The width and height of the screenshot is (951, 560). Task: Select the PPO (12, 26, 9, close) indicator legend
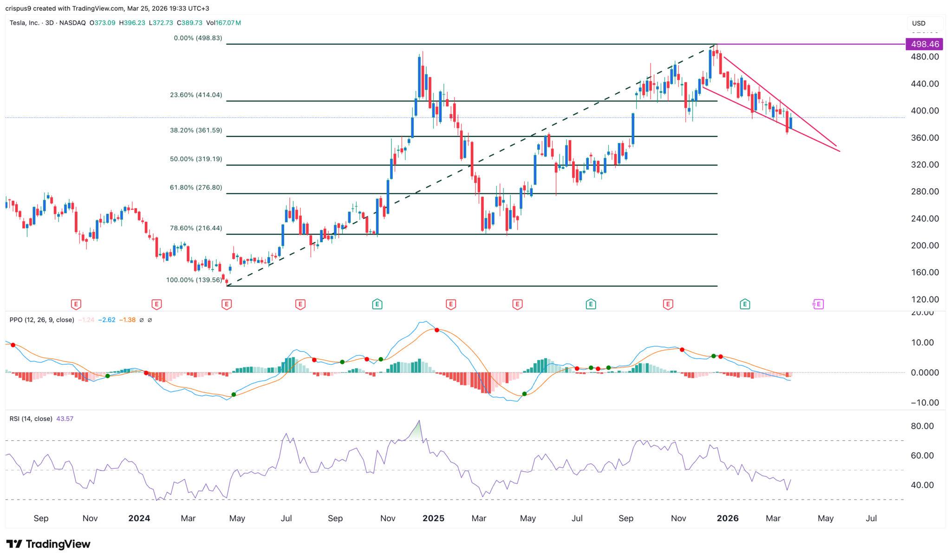tap(42, 320)
